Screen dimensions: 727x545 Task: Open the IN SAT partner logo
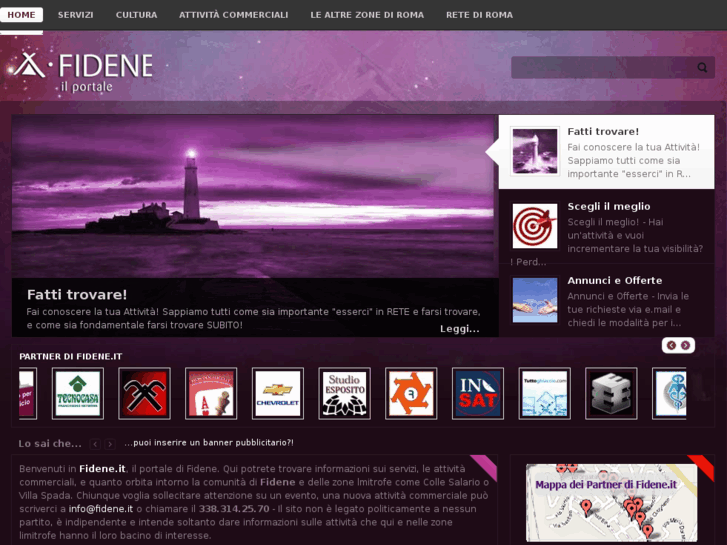pyautogui.click(x=478, y=394)
